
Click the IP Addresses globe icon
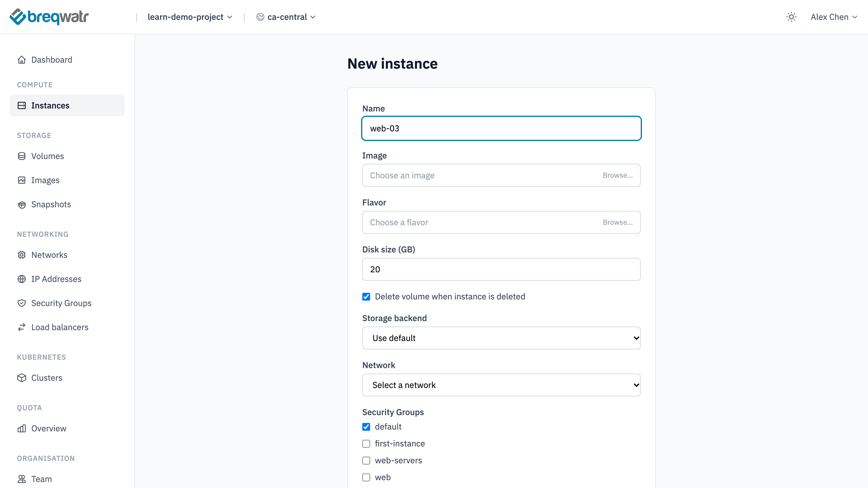(x=22, y=279)
